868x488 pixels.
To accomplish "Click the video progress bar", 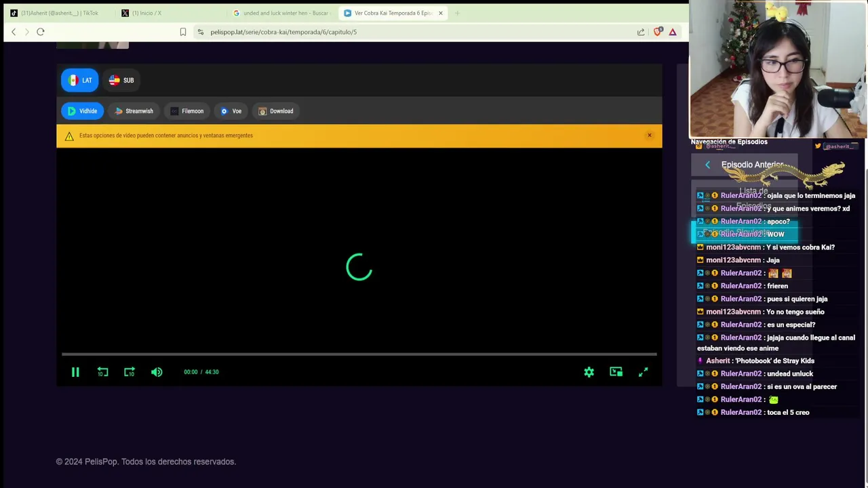I will 359,354.
